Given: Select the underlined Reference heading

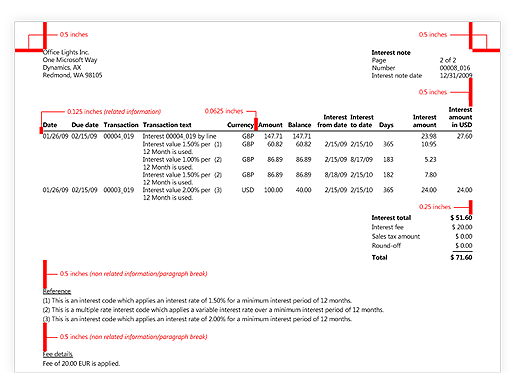Looking at the screenshot, I should click(x=57, y=291).
